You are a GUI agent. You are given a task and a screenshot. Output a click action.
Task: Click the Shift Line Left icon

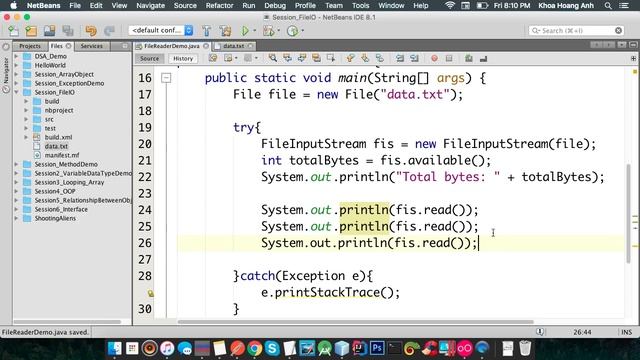point(400,58)
